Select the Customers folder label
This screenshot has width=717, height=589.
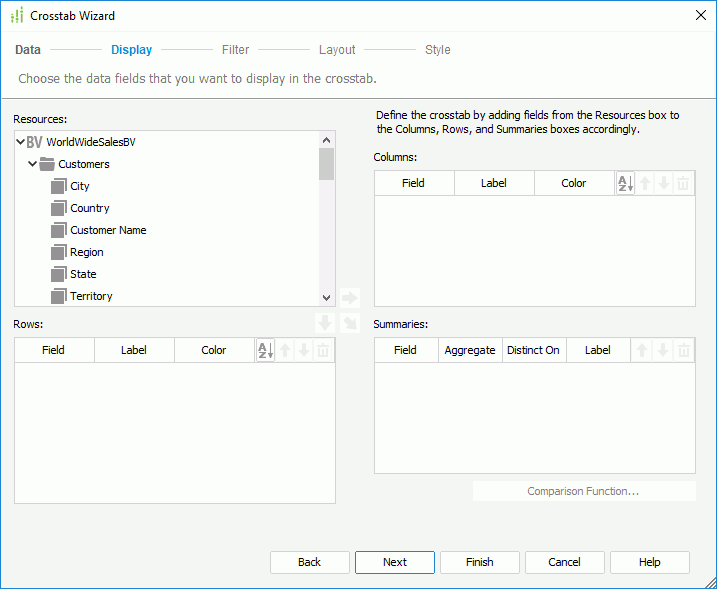click(x=84, y=164)
